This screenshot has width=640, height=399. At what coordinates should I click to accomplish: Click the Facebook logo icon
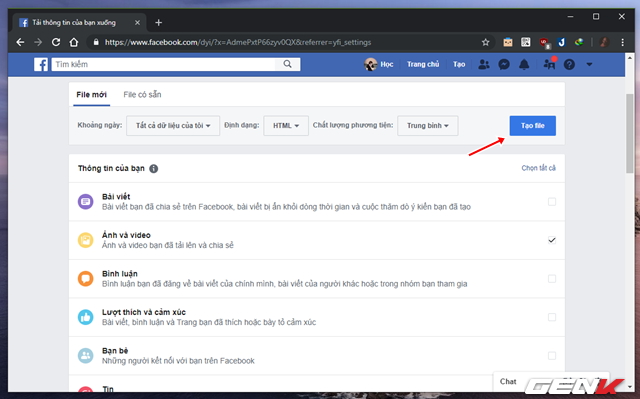[x=41, y=64]
